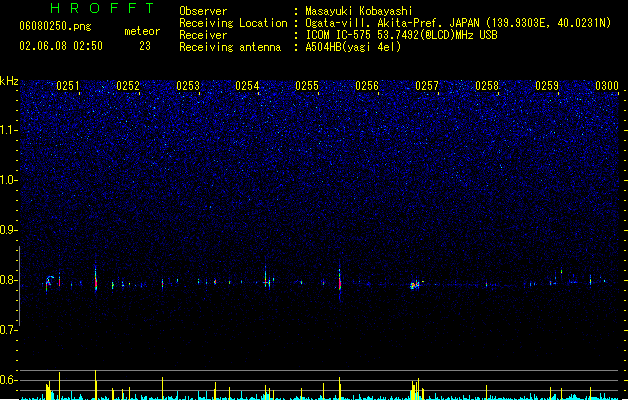
Task: Click the Receiving antenna label
Action: pos(230,47)
